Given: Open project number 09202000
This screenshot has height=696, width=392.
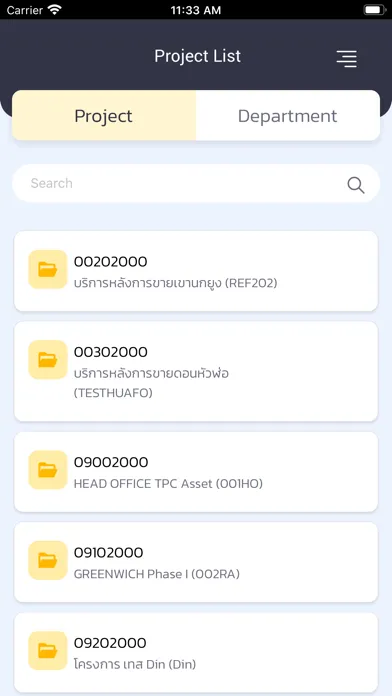Looking at the screenshot, I should [x=110, y=643].
